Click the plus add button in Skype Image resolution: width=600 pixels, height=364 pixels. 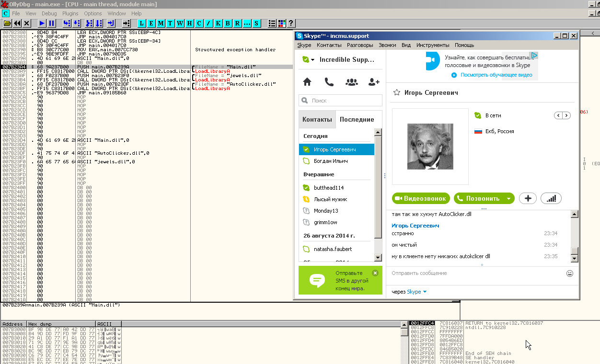528,198
